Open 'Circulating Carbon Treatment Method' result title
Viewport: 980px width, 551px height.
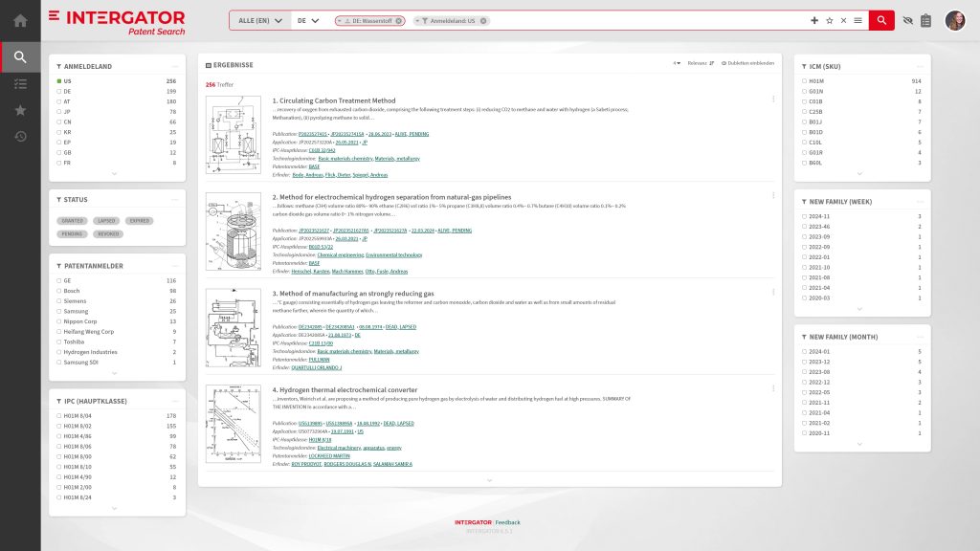tap(333, 100)
